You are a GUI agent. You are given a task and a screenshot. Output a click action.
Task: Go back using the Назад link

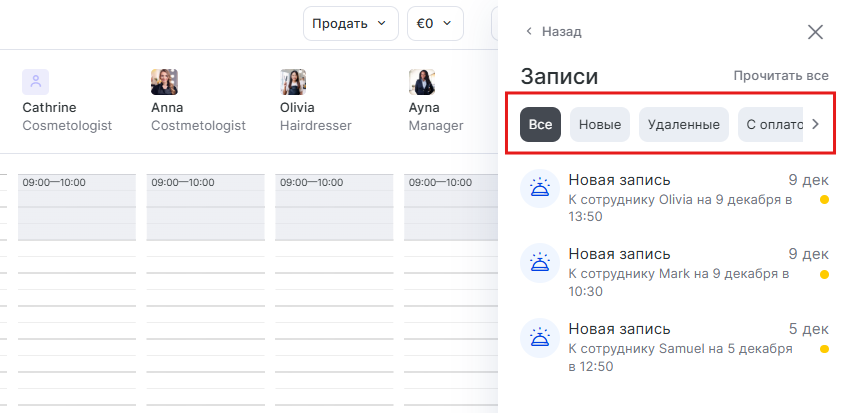553,32
